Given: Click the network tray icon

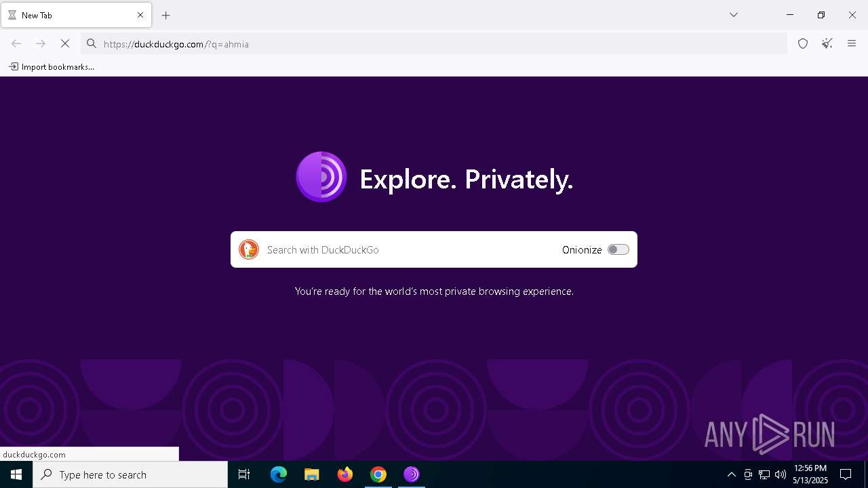Looking at the screenshot, I should click(x=764, y=474).
